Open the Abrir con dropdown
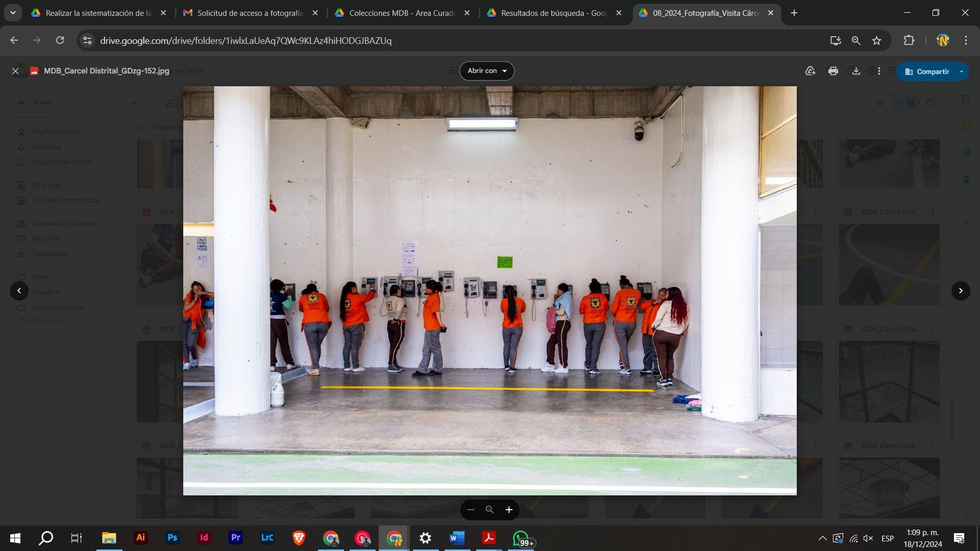Viewport: 980px width, 551px height. click(486, 71)
